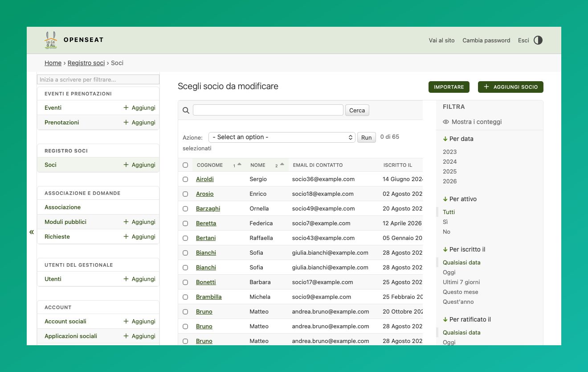Click the Importare button

449,87
